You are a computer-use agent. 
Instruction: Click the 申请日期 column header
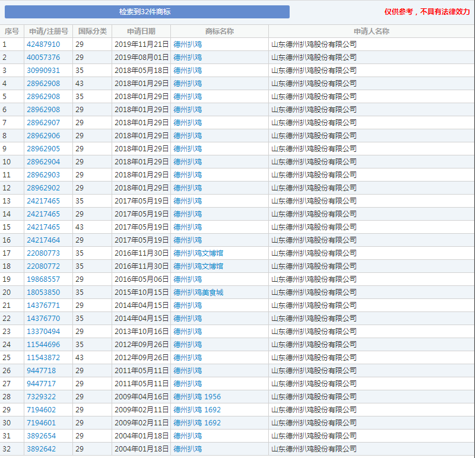pyautogui.click(x=141, y=31)
